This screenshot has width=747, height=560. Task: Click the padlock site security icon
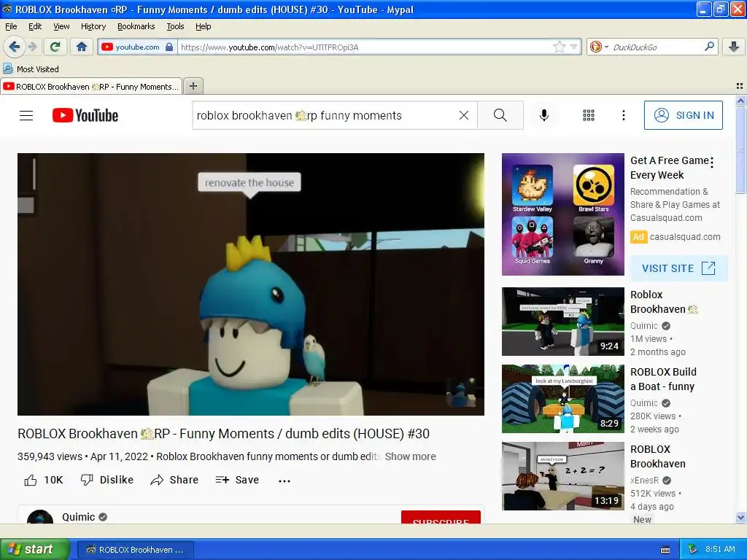click(169, 47)
